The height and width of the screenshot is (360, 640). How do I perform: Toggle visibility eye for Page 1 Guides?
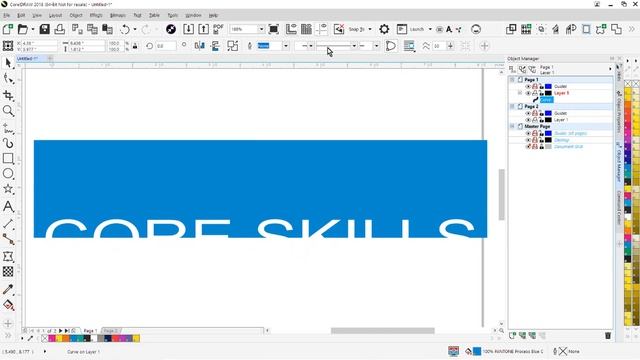point(528,87)
